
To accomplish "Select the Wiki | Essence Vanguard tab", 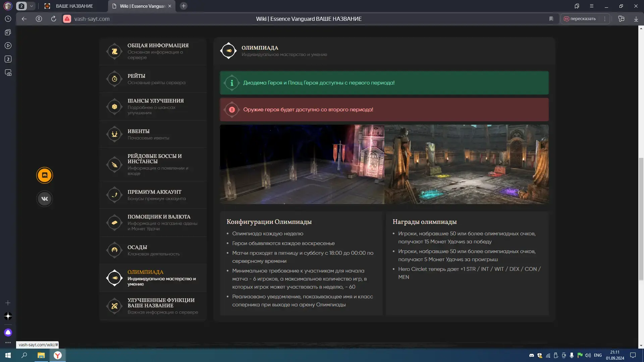I will [143, 6].
